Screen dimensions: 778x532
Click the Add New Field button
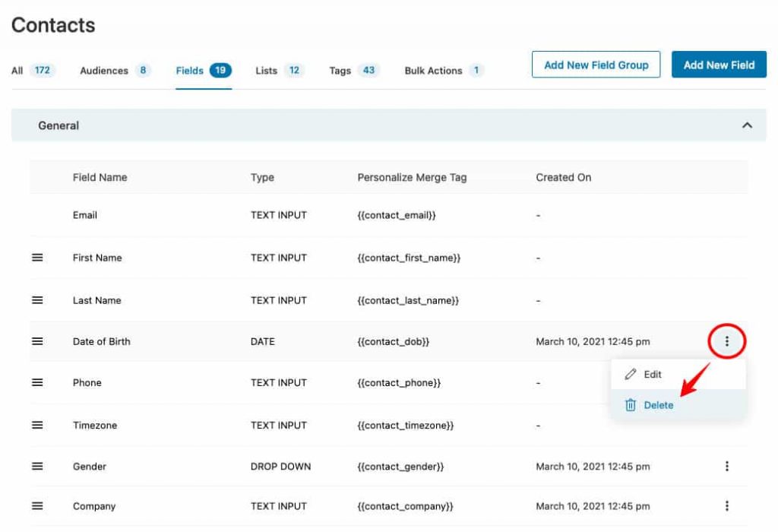coord(719,65)
